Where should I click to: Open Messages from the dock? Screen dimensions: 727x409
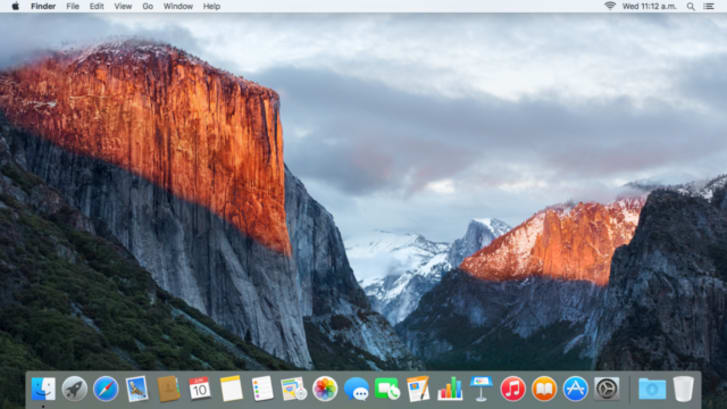tap(356, 389)
